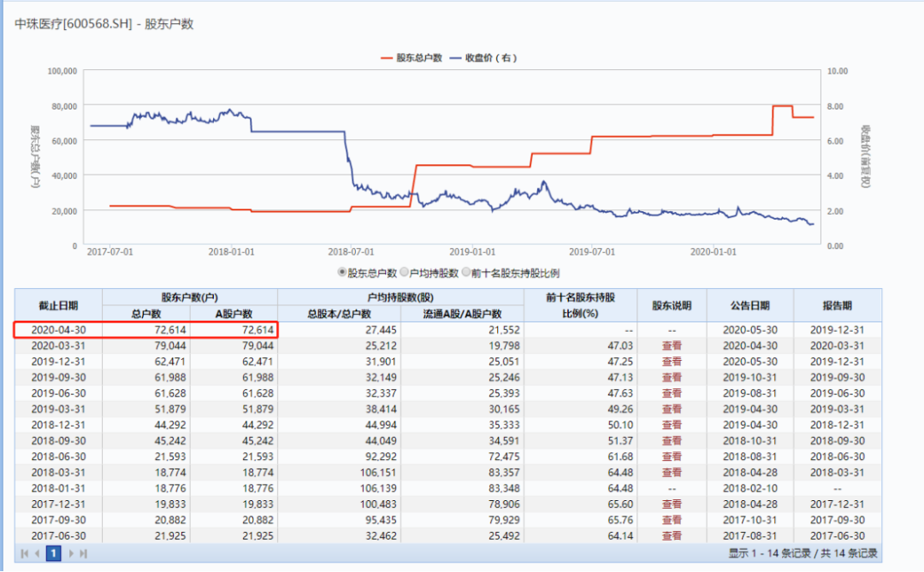
Task: Select the 前十名股东持股比例 radio button
Action: (465, 272)
